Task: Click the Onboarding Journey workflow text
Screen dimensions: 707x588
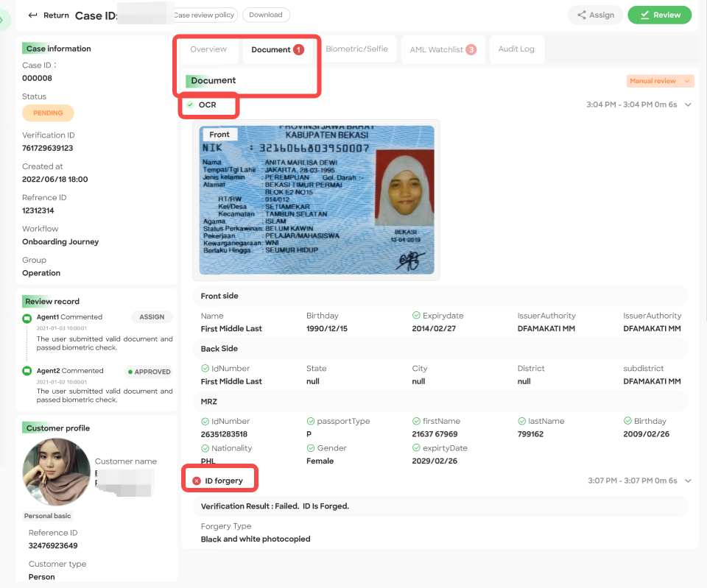Action: tap(60, 242)
